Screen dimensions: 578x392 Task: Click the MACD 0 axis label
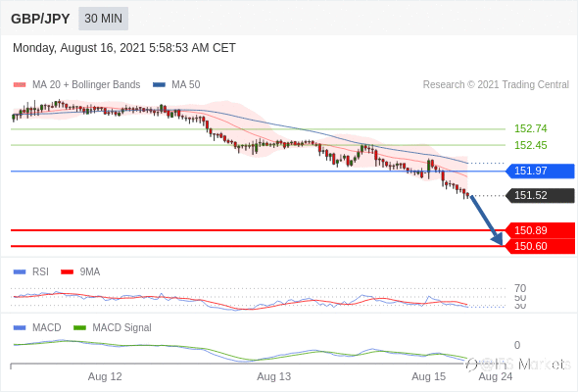[517, 345]
